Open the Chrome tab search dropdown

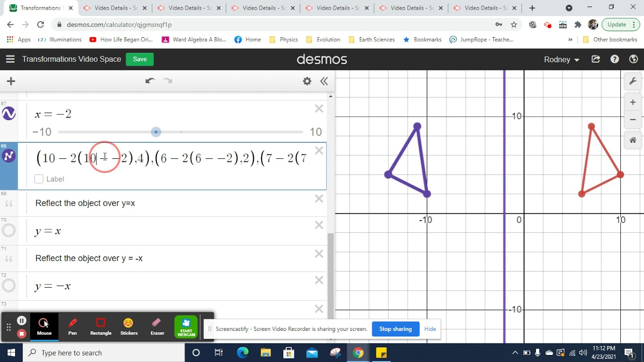coord(569,8)
